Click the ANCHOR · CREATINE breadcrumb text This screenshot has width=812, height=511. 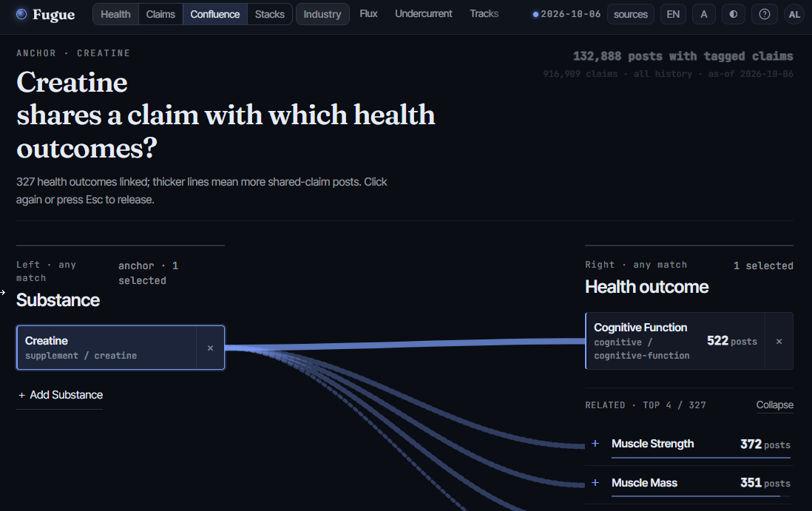(73, 53)
